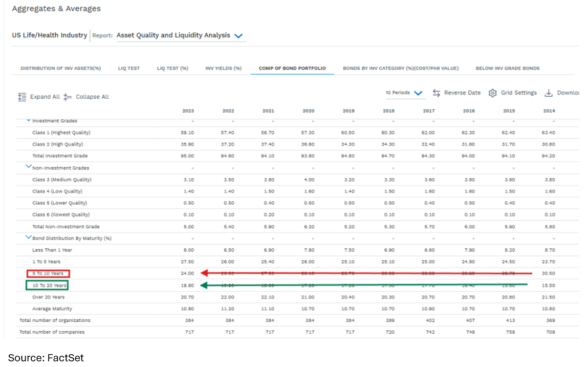This screenshot has height=367, width=588.
Task: Click the 10 Periods chevron icon
Action: click(x=418, y=92)
